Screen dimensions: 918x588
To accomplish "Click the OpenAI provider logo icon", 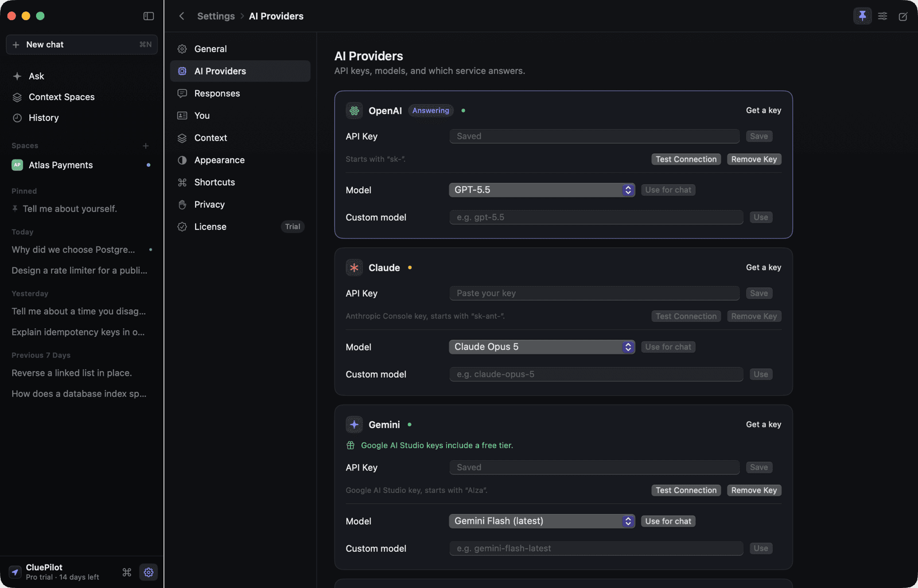I will click(354, 111).
